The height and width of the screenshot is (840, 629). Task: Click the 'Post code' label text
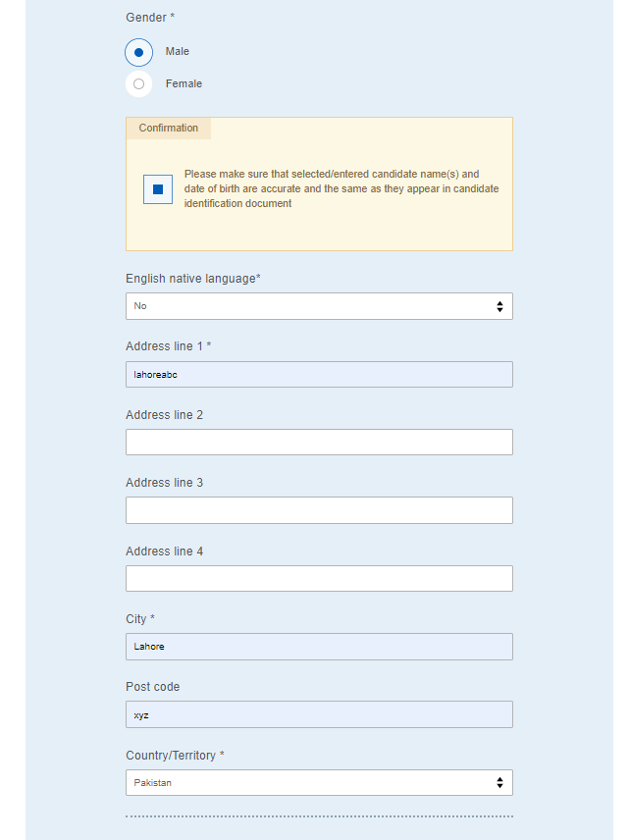[x=153, y=687]
